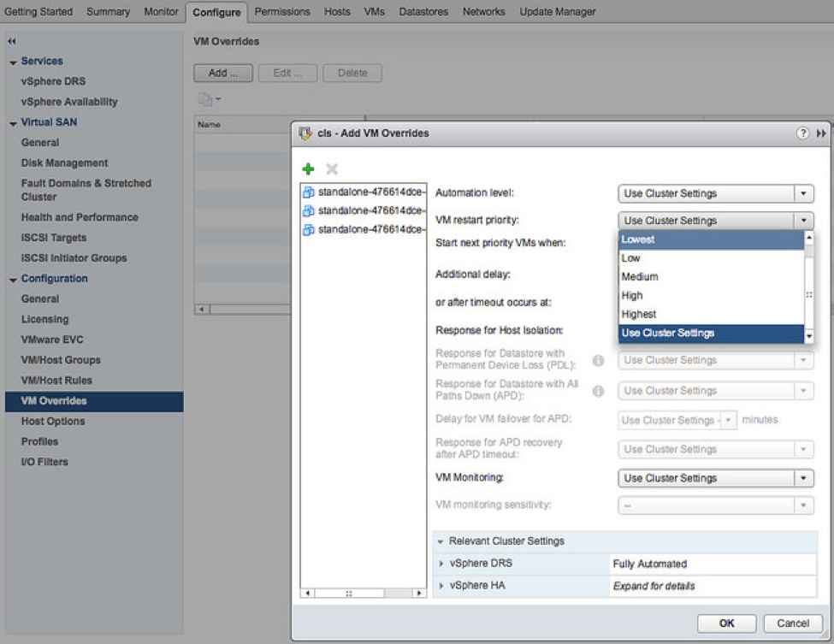
Task: Click the green plus add VM icon
Action: [308, 169]
